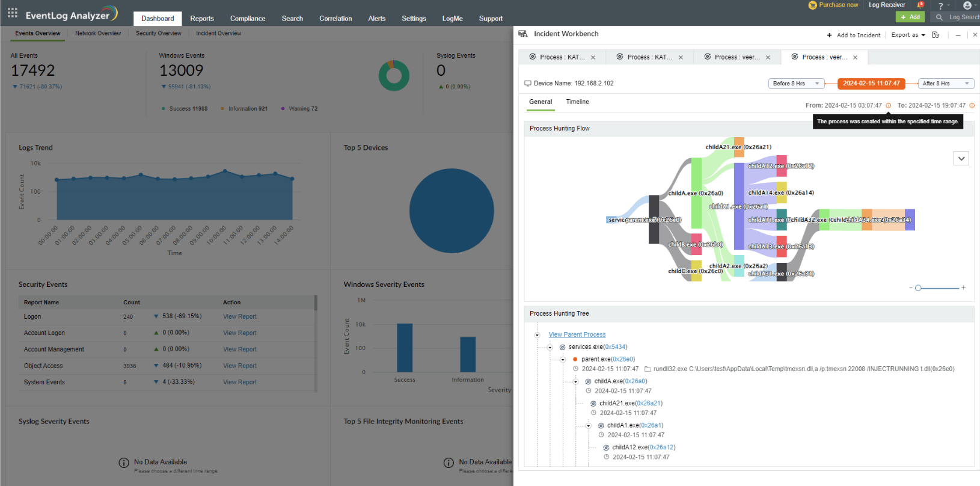Click the childA.exe process icon in tree

tap(588, 381)
